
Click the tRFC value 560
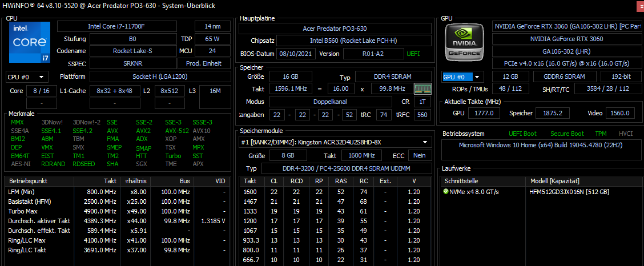[422, 115]
